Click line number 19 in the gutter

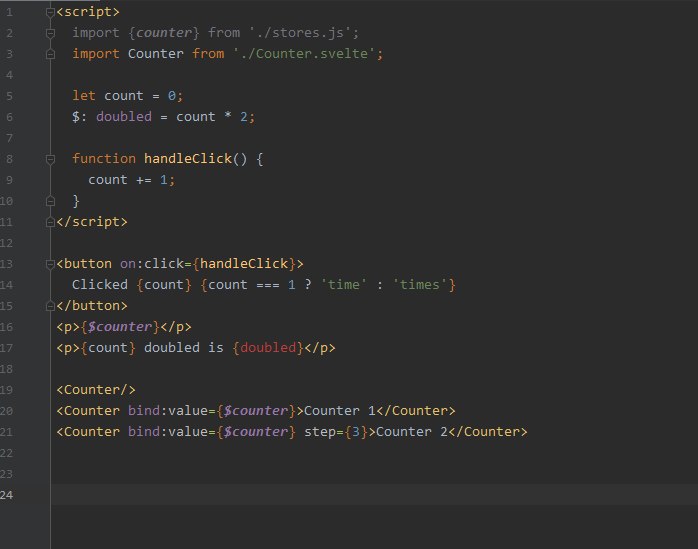[6, 390]
